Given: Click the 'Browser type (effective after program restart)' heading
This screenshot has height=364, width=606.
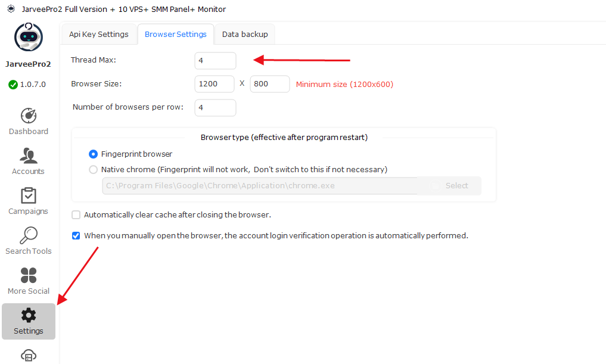Looking at the screenshot, I should tap(284, 138).
